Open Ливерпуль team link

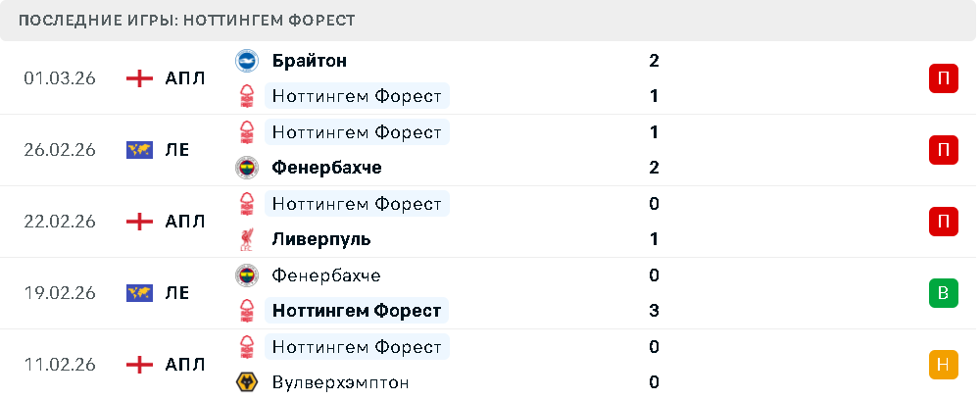(x=321, y=239)
